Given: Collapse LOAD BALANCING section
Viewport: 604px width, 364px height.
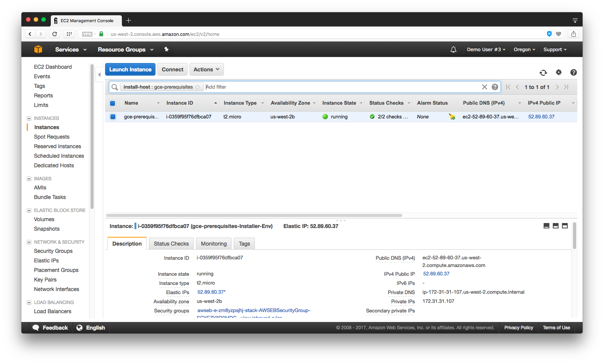Looking at the screenshot, I should [29, 303].
